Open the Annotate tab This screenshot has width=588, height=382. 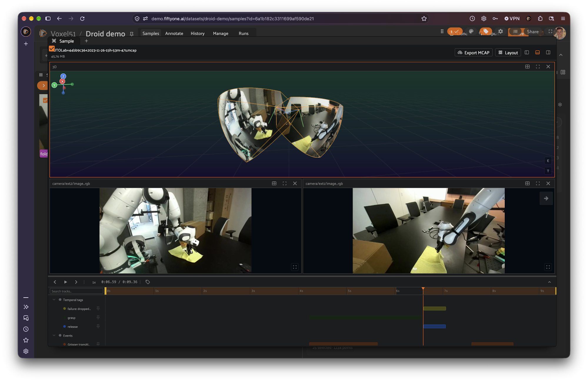[174, 33]
